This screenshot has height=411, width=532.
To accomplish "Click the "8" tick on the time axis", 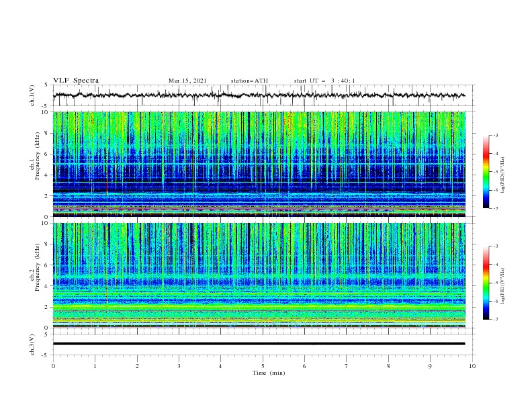I will (388, 366).
